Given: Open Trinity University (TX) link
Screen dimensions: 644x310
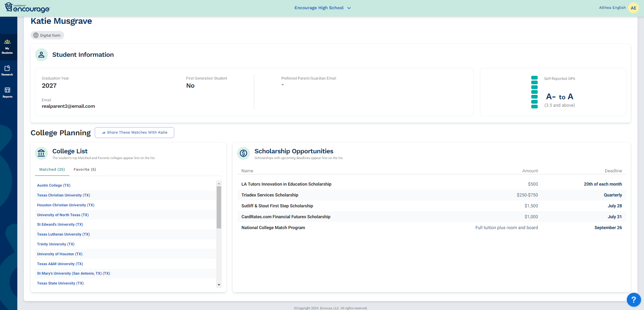Looking at the screenshot, I should click(x=56, y=244).
